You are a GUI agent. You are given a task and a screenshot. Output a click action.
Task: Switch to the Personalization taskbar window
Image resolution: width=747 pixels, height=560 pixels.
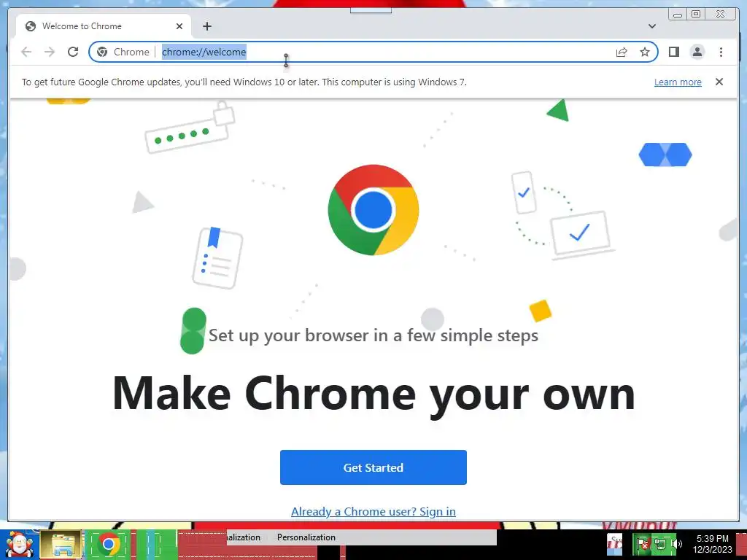(306, 537)
